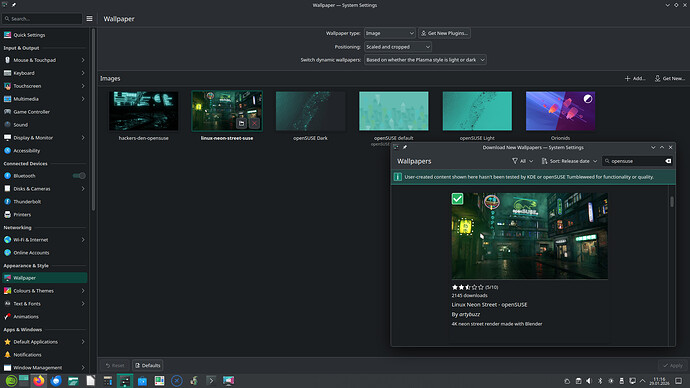Screen dimensions: 690x388
Task: Open Quick Settings in the sidebar
Action: point(44,35)
